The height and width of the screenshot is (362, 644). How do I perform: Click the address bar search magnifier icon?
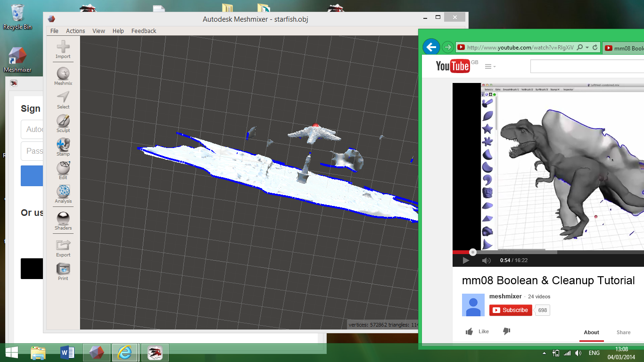tap(579, 48)
